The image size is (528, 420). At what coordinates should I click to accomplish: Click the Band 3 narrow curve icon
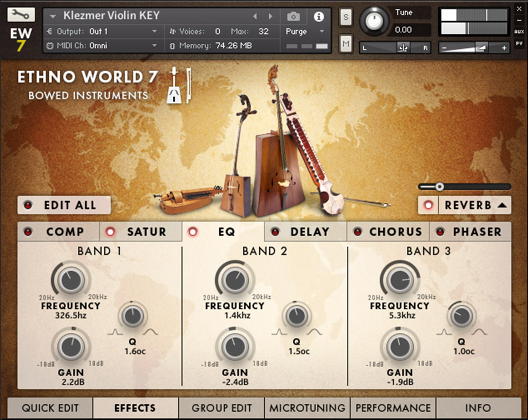coord(444,332)
